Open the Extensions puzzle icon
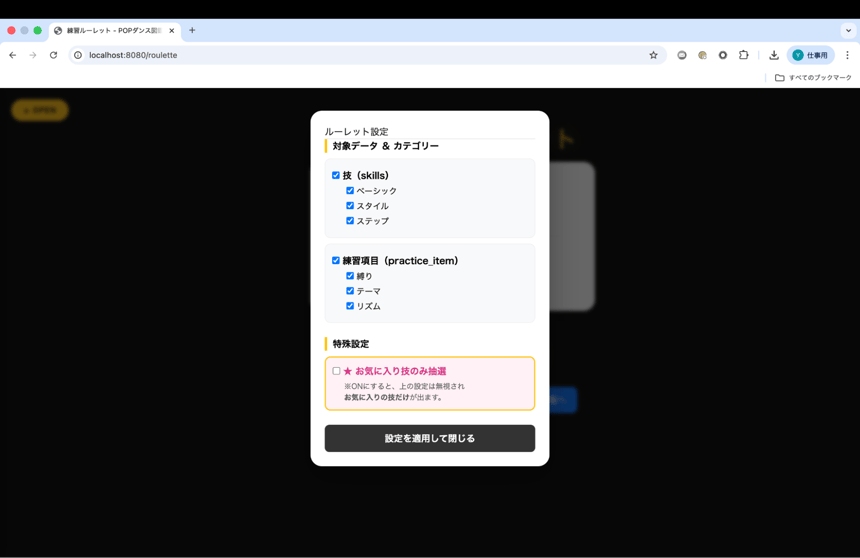860x558 pixels. [743, 55]
